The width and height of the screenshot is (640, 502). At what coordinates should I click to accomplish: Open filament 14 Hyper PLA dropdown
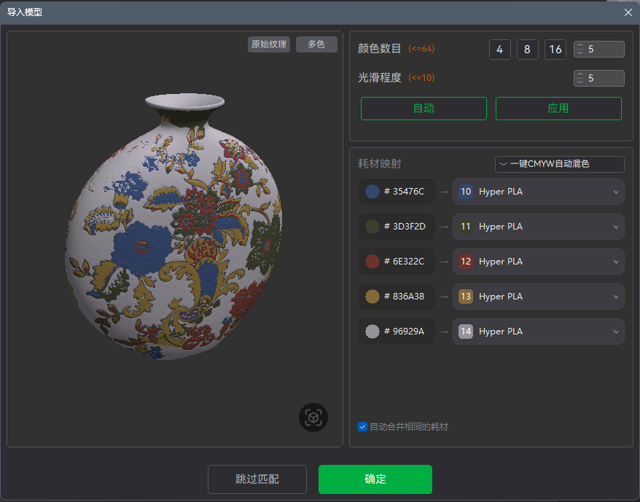click(x=538, y=331)
